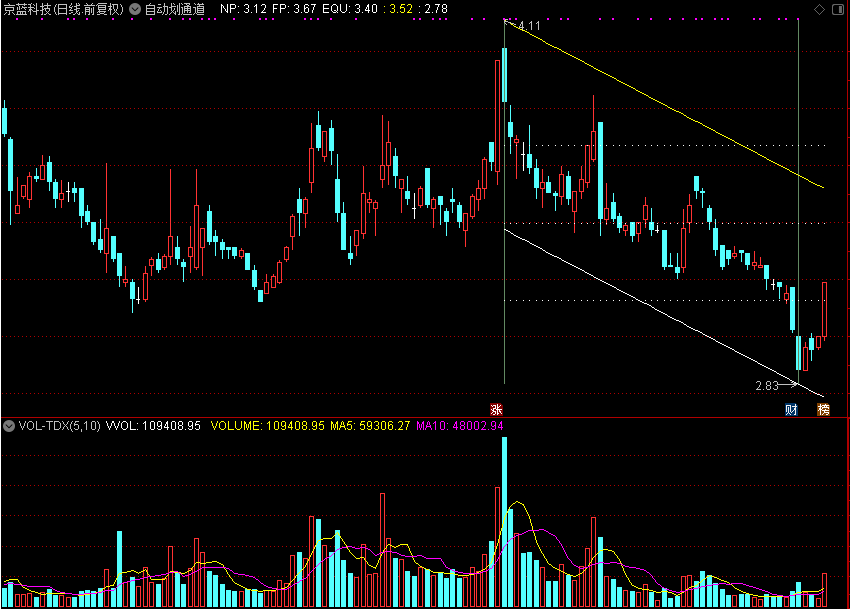Click the EQU: 3.40 value
Screen dimensions: 850x609
point(350,9)
